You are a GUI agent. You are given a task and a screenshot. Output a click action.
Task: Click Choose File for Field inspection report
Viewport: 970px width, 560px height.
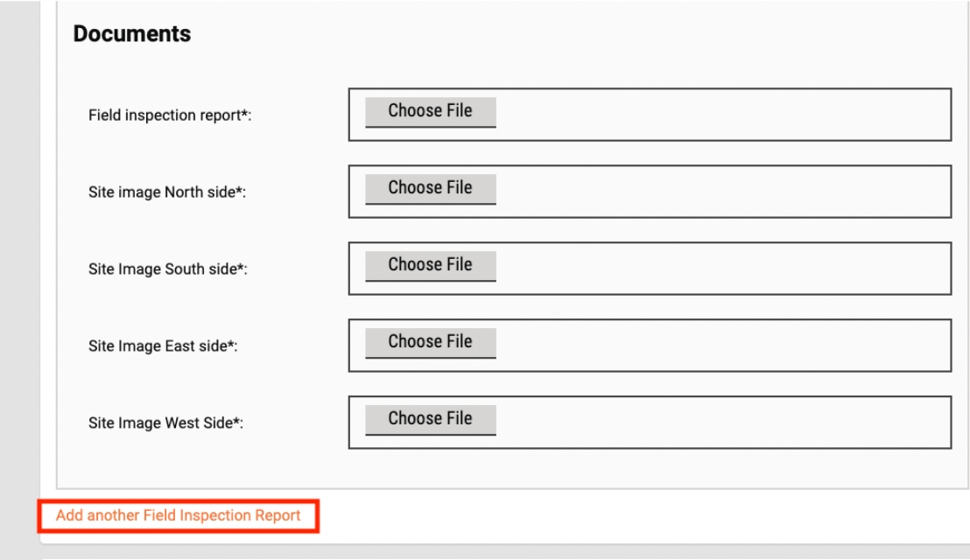click(x=430, y=112)
